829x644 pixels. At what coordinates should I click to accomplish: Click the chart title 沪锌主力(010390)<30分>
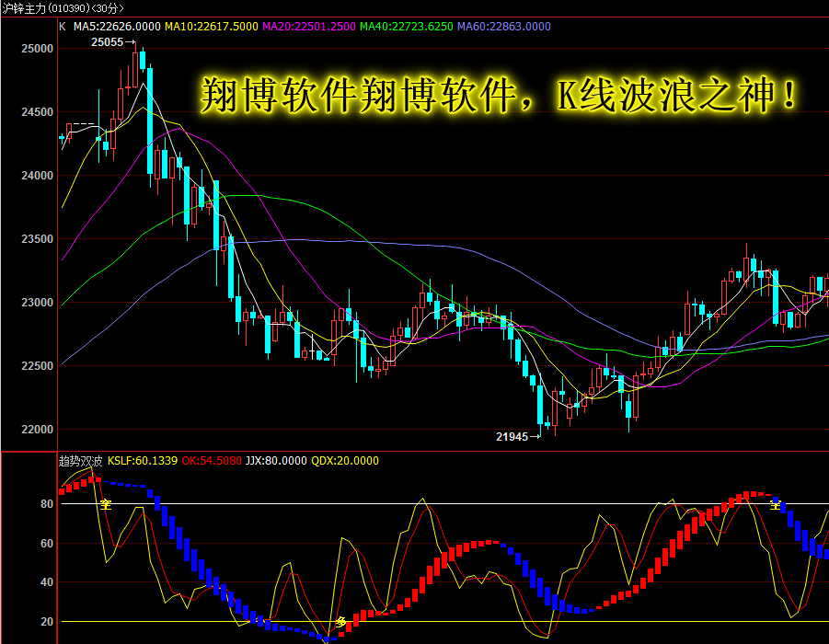click(x=63, y=8)
